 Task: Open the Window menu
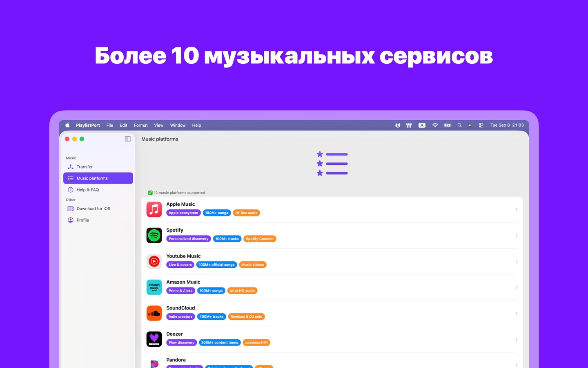coord(178,126)
